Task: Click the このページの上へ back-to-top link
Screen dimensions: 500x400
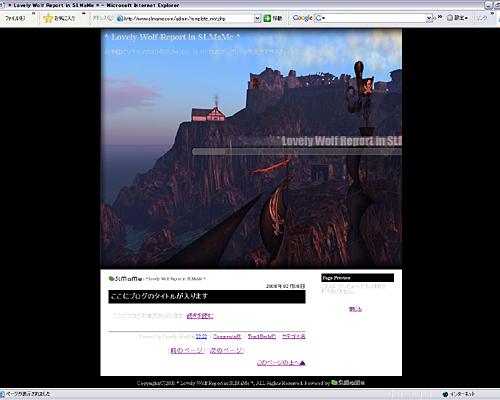Action: (281, 363)
